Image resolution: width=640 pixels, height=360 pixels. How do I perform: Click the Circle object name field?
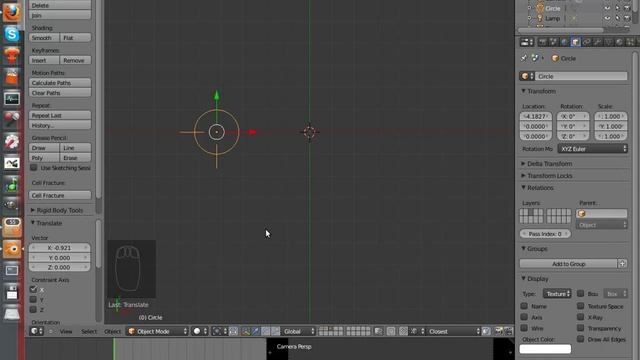coord(581,76)
